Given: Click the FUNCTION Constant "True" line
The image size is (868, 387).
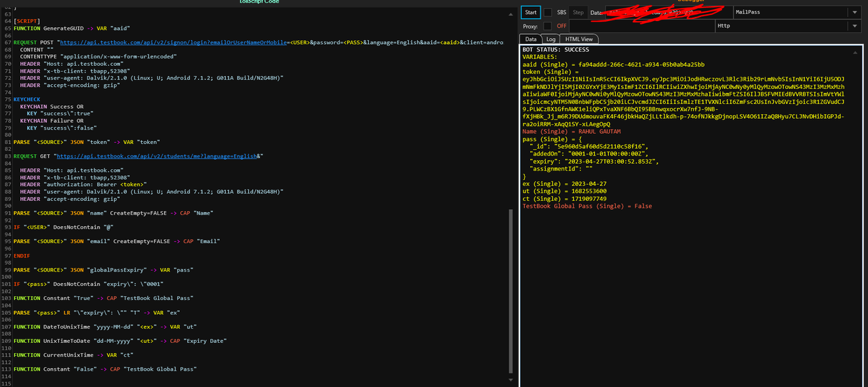Looking at the screenshot, I should (103, 298).
